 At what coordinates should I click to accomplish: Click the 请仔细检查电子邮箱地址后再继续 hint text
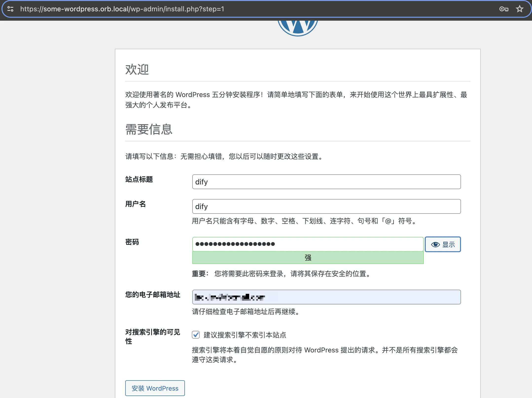[x=246, y=312]
